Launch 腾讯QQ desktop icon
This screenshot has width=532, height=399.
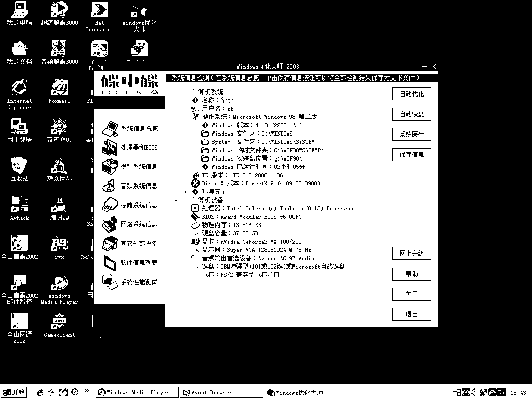(59, 208)
